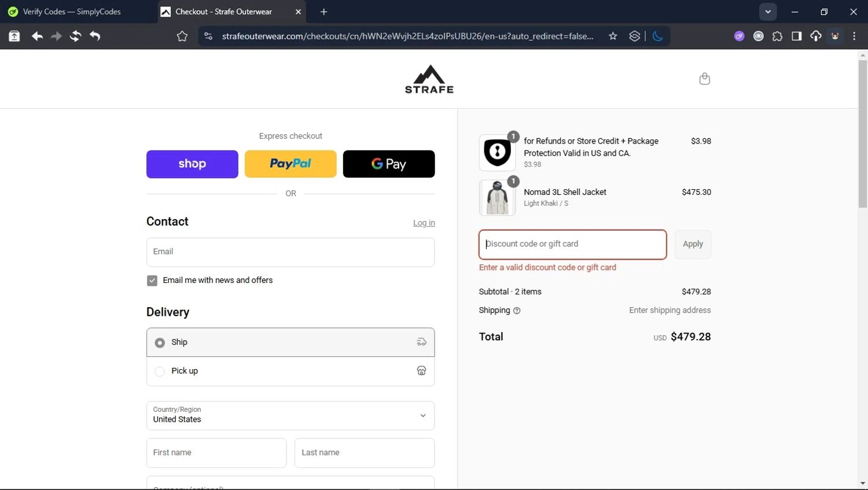868x490 pixels.
Task: Click the browser back arrow
Action: (x=37, y=36)
